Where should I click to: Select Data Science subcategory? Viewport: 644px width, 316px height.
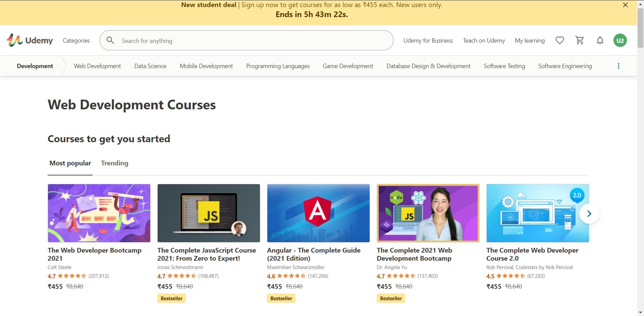(x=150, y=66)
